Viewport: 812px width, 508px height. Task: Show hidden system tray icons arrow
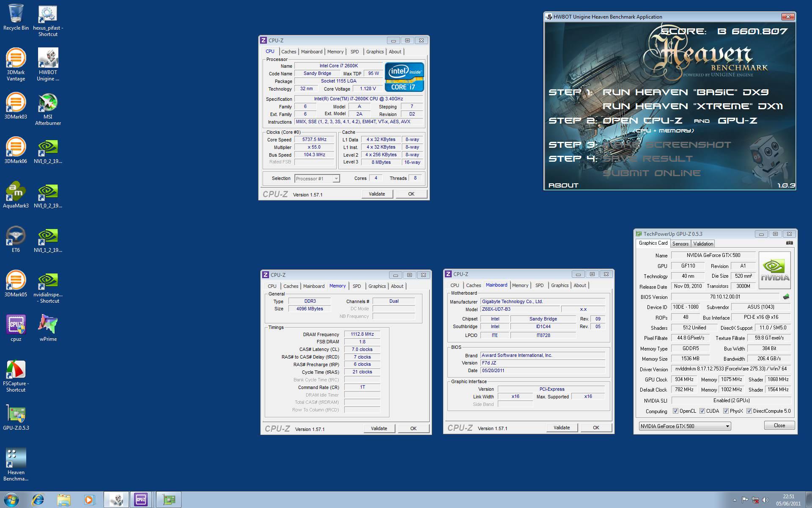coord(734,500)
